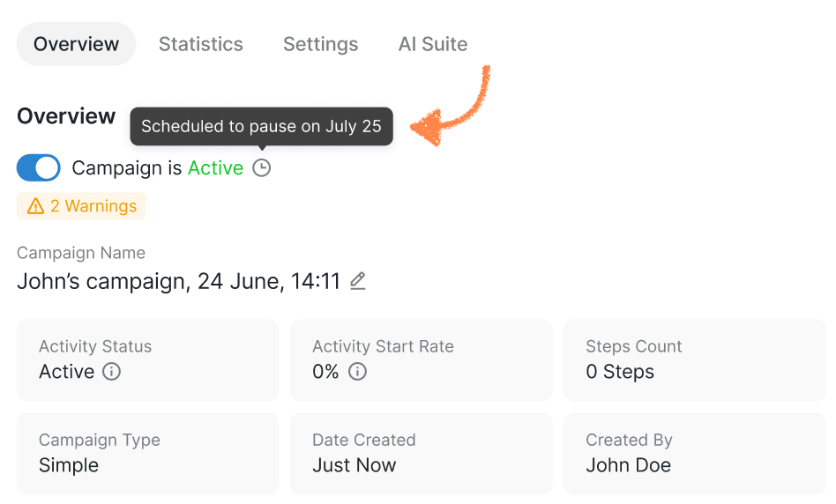The width and height of the screenshot is (836, 504).
Task: Click the scheduled pause tooltip
Action: click(x=261, y=126)
